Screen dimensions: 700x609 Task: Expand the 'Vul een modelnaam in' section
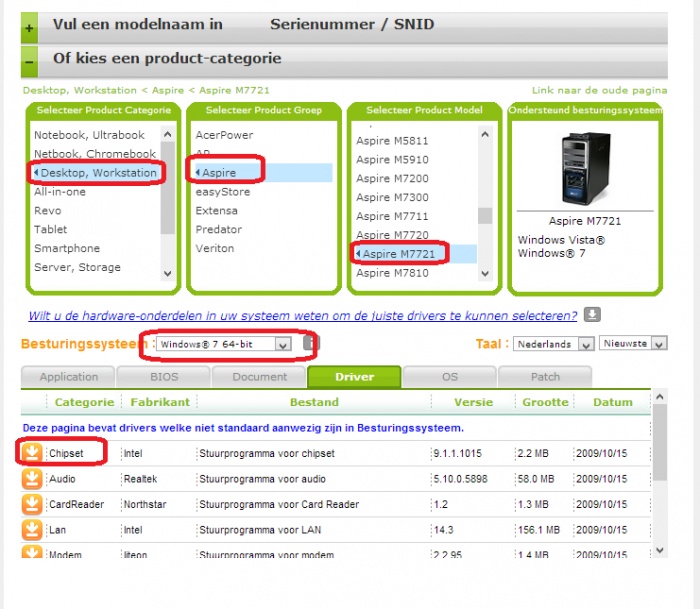29,28
